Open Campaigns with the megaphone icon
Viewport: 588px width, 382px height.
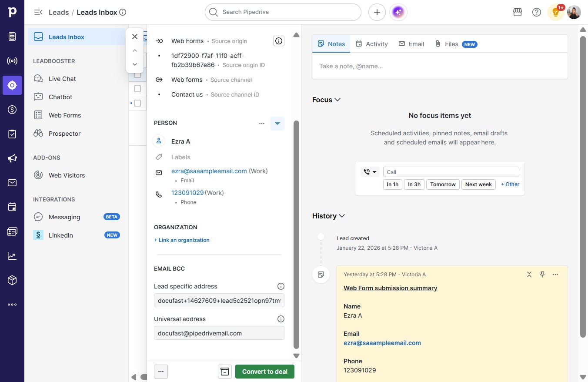12,158
